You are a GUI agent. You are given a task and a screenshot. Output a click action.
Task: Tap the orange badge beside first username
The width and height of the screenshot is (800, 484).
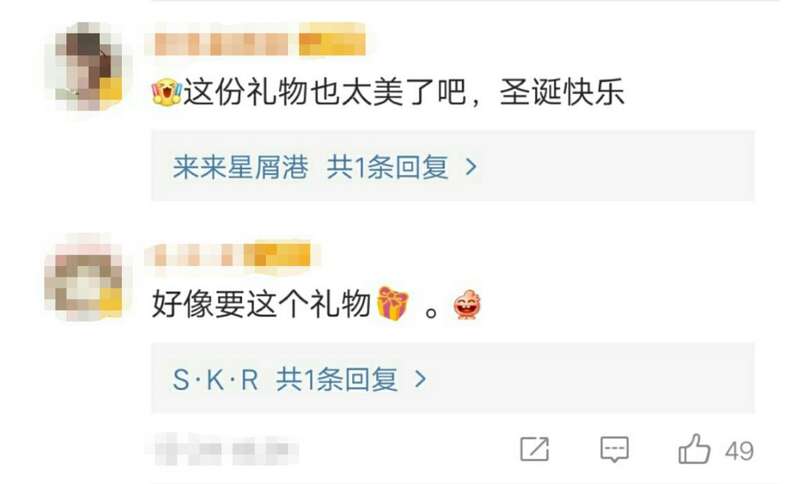pyautogui.click(x=332, y=44)
